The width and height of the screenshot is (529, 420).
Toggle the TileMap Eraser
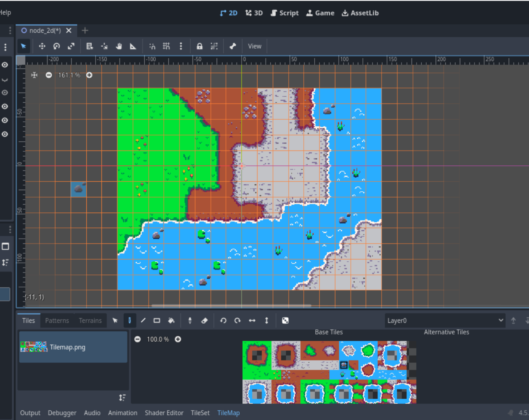(x=205, y=320)
